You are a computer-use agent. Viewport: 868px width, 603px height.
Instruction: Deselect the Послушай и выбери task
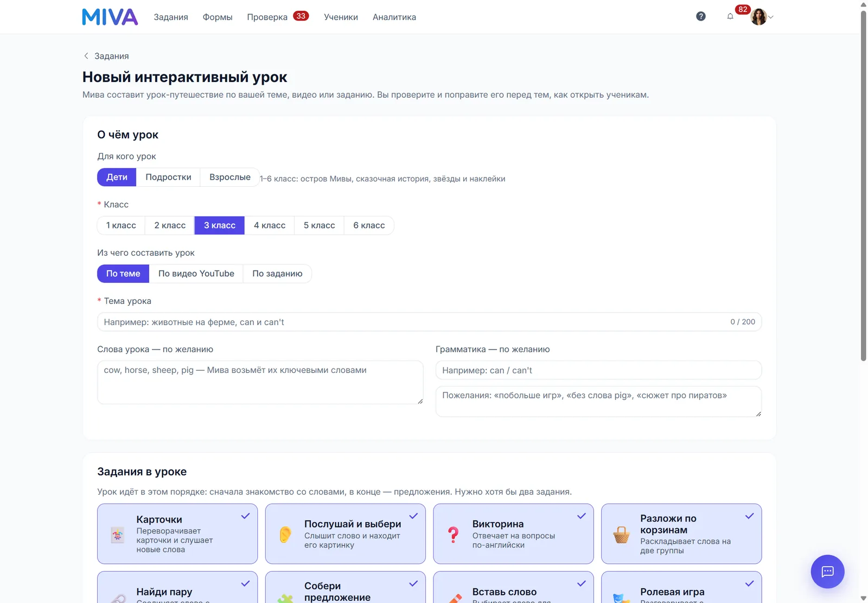click(x=346, y=534)
